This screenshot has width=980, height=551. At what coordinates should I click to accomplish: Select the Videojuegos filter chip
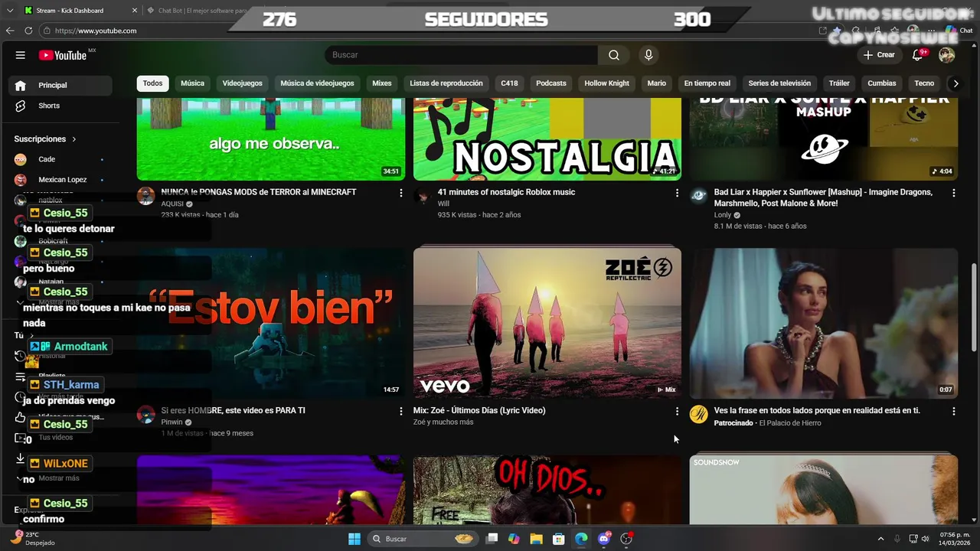point(242,83)
